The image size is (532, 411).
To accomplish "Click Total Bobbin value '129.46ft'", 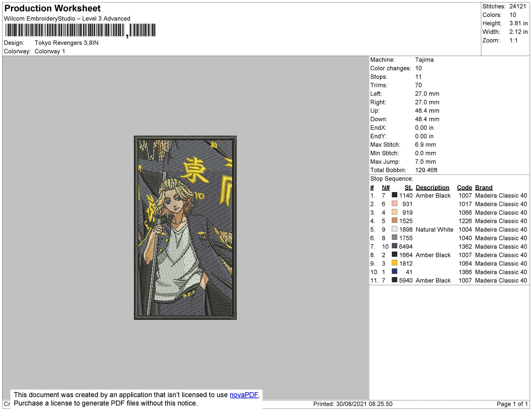I will (426, 170).
